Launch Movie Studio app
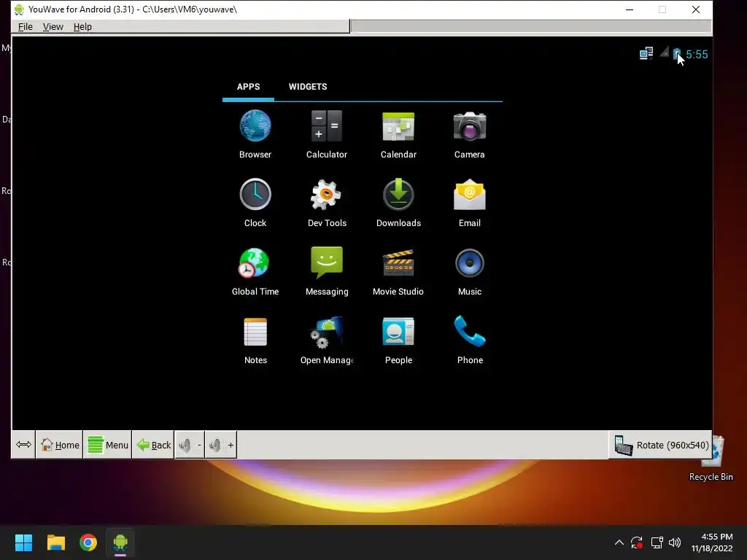This screenshot has width=747, height=560. point(398,271)
